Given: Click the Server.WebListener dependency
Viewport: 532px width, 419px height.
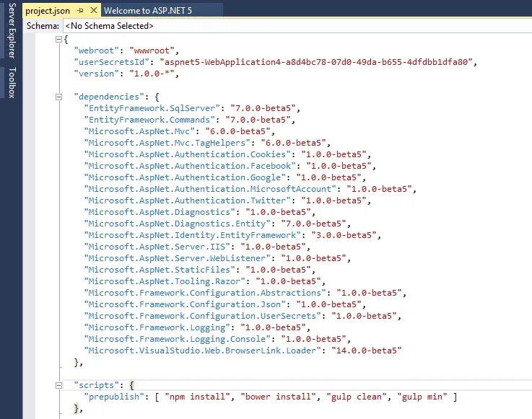Looking at the screenshot, I should pyautogui.click(x=178, y=258).
